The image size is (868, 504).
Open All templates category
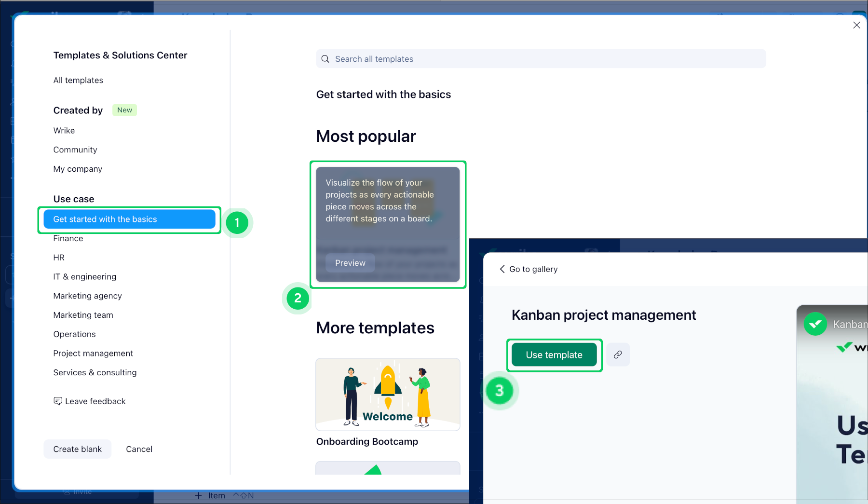pyautogui.click(x=78, y=80)
